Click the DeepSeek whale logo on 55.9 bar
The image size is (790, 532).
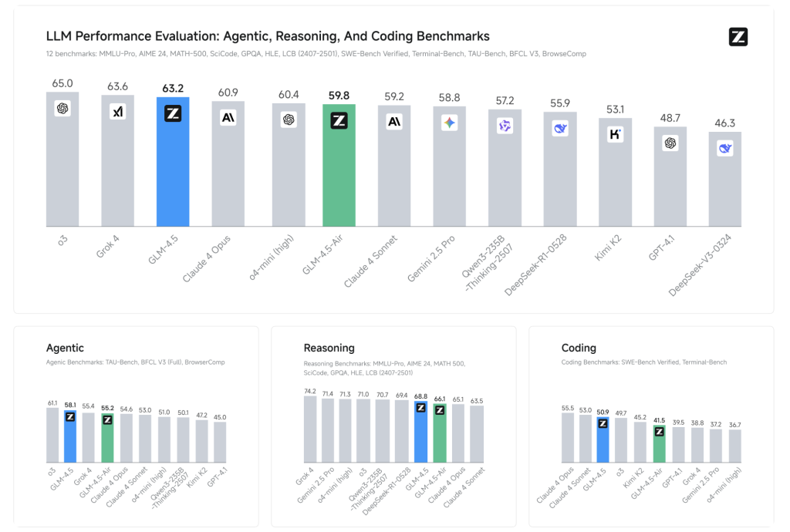pos(560,128)
